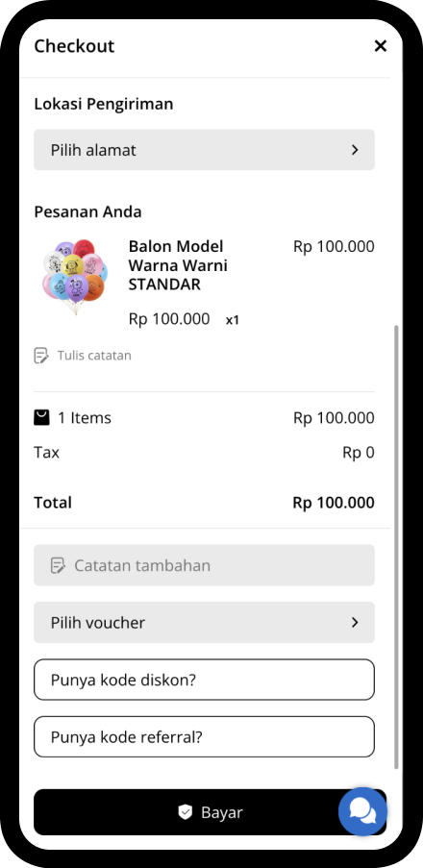The width and height of the screenshot is (423, 868).
Task: Click the chevron arrow on Pilih voucher
Action: pyautogui.click(x=355, y=622)
